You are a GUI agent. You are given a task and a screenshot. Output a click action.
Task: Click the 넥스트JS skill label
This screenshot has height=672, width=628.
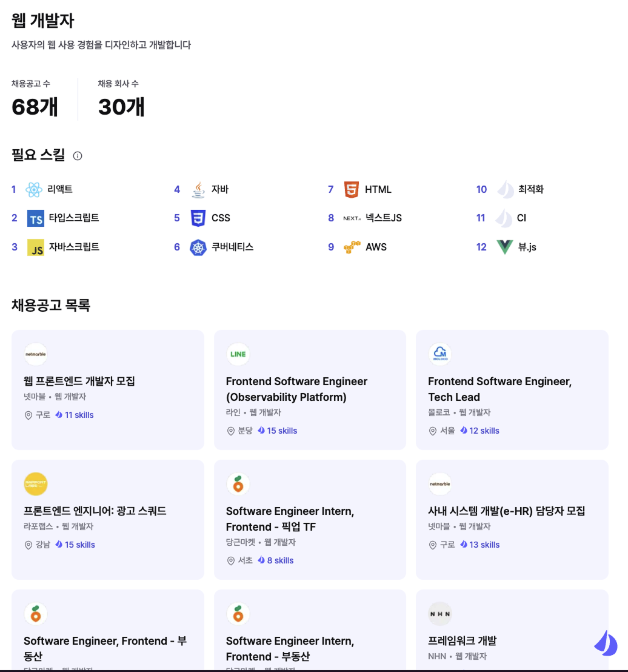point(384,218)
